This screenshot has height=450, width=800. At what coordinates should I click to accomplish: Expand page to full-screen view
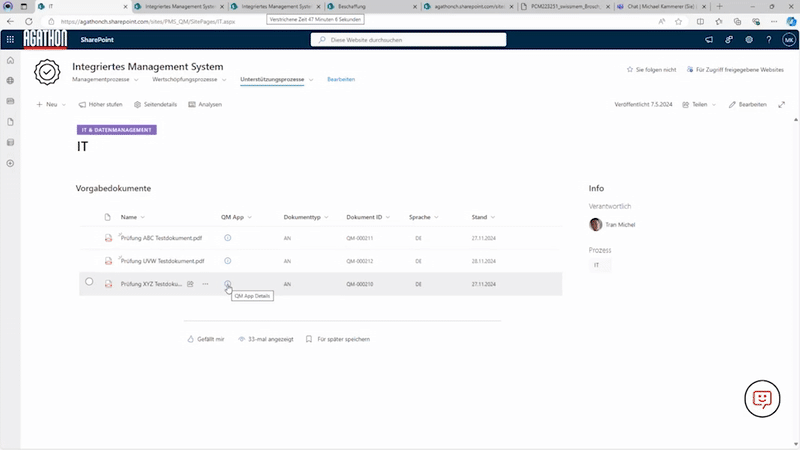(x=782, y=104)
